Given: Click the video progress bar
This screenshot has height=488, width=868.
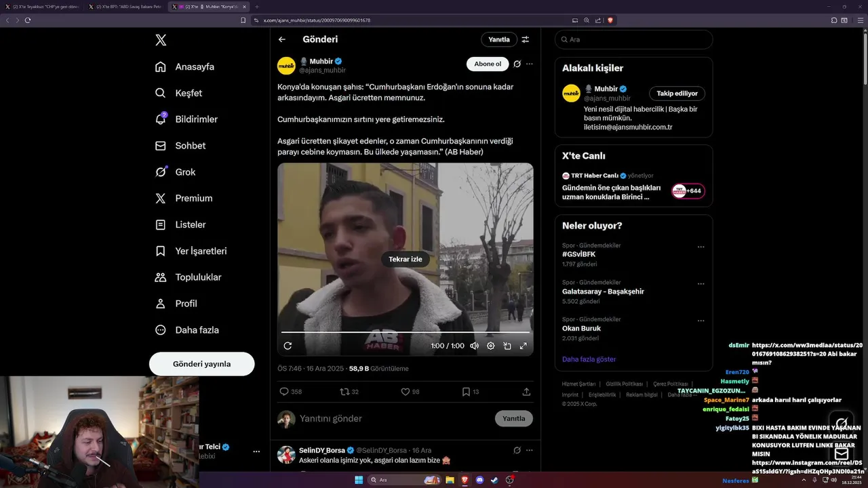Looking at the screenshot, I should [406, 332].
